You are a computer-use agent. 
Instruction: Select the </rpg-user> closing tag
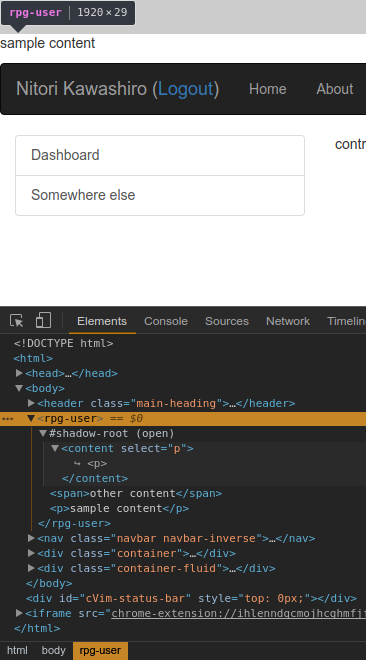click(x=74, y=524)
